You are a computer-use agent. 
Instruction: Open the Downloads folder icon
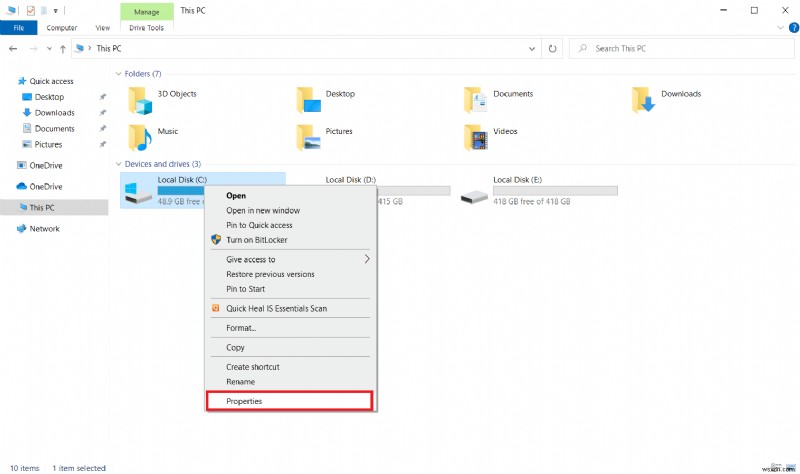[x=643, y=100]
